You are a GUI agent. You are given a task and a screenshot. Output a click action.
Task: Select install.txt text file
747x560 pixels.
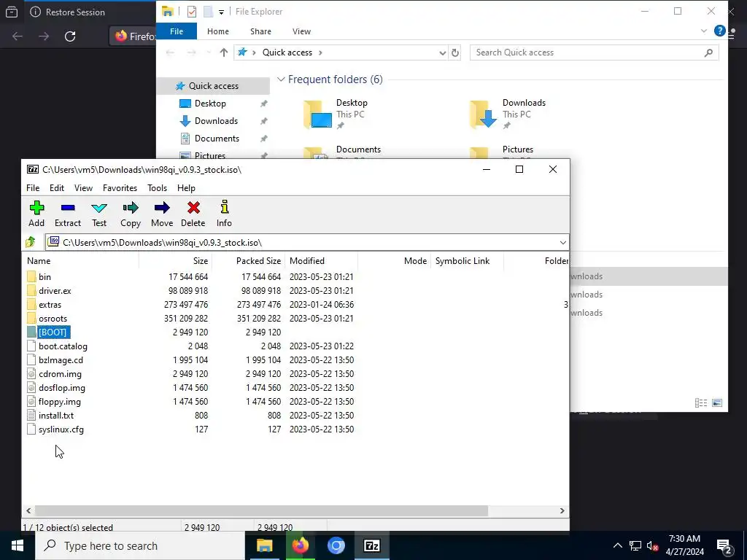pos(56,415)
